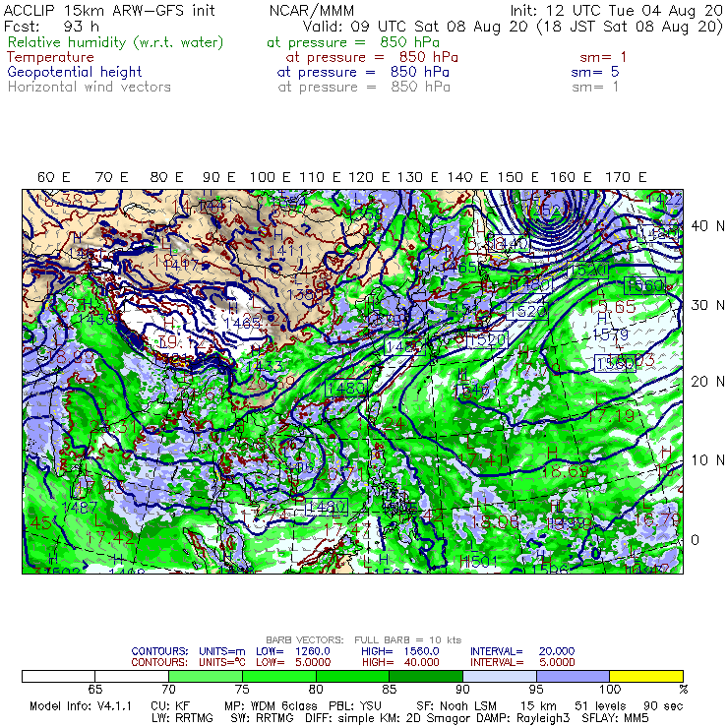Click the 'PBL: YSU' scheme text

coord(355,706)
